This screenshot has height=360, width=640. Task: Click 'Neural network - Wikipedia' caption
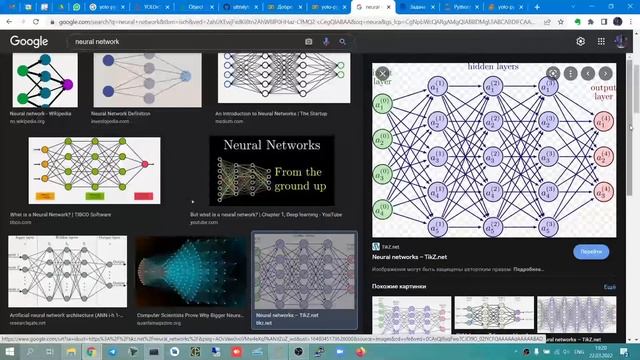(40, 114)
